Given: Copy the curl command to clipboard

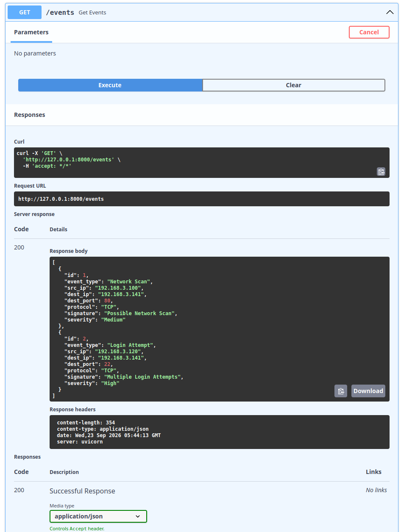Looking at the screenshot, I should 381,172.
